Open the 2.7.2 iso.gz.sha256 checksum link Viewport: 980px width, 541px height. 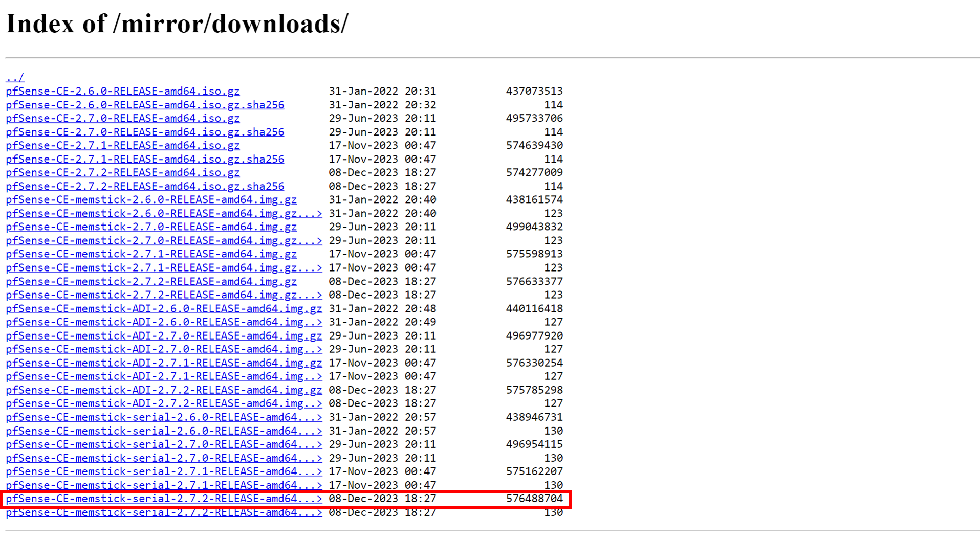tap(145, 186)
